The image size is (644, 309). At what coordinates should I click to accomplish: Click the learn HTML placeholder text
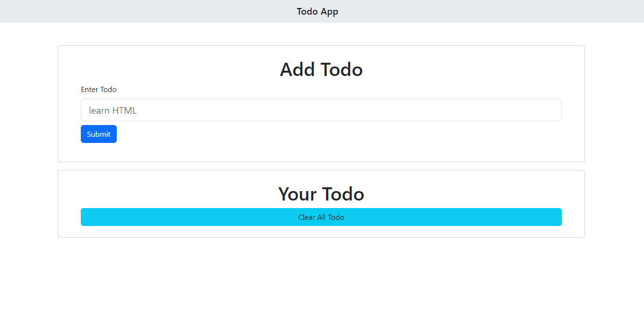click(113, 110)
